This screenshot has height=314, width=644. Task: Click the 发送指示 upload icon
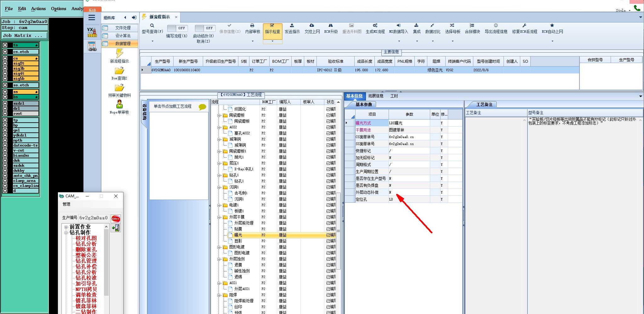click(292, 26)
